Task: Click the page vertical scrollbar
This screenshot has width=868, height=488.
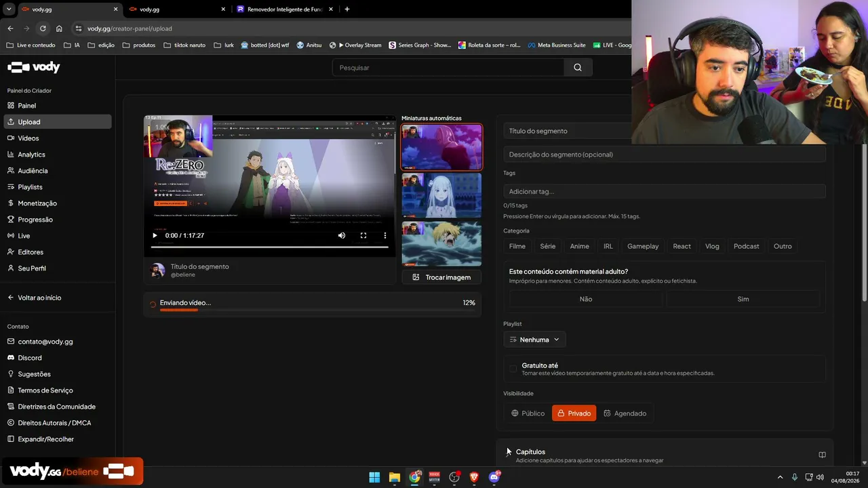Action: pos(864,224)
